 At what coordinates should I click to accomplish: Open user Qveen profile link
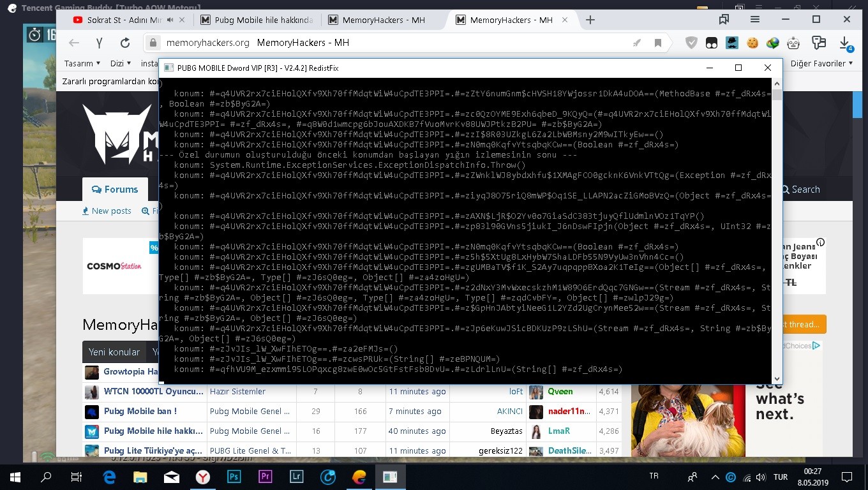[x=560, y=391]
